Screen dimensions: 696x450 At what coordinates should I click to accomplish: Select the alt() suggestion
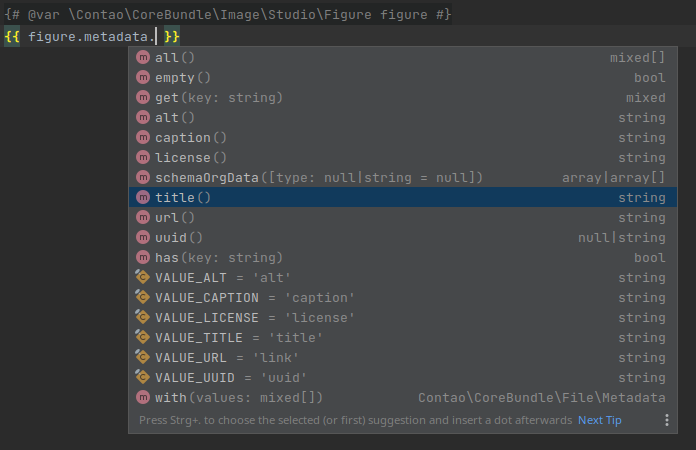403,118
